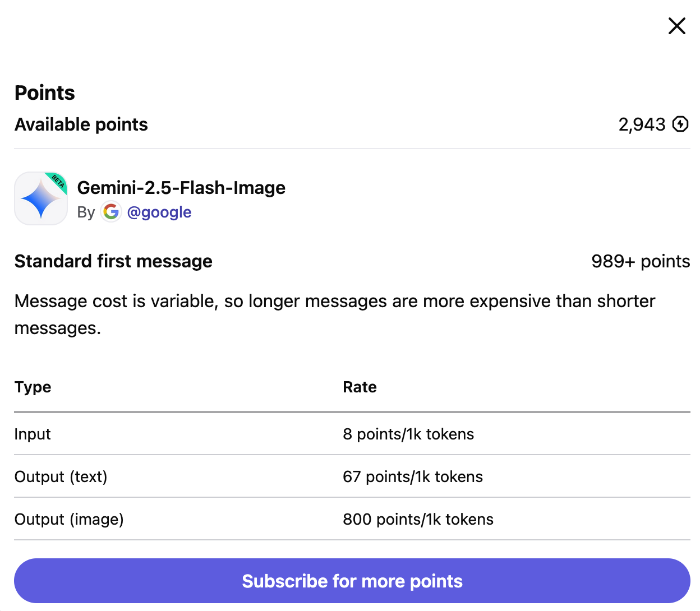Click the Gemini-2.5-Flash-Image bot name

coord(181,187)
